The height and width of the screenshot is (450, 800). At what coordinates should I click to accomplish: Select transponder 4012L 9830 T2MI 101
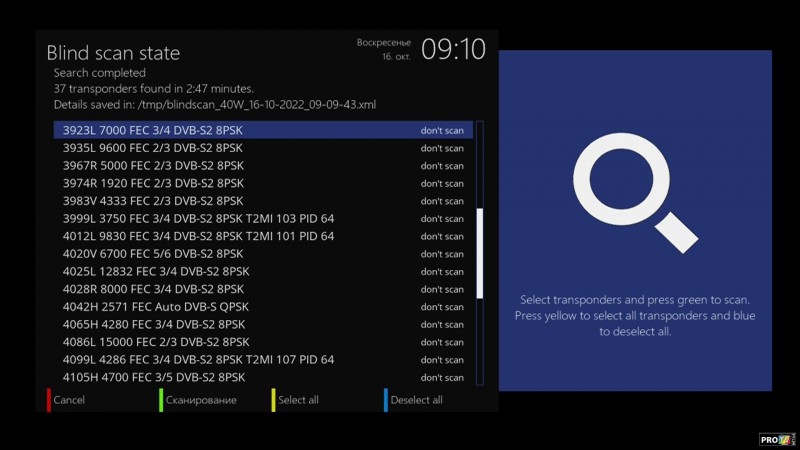[x=198, y=236]
